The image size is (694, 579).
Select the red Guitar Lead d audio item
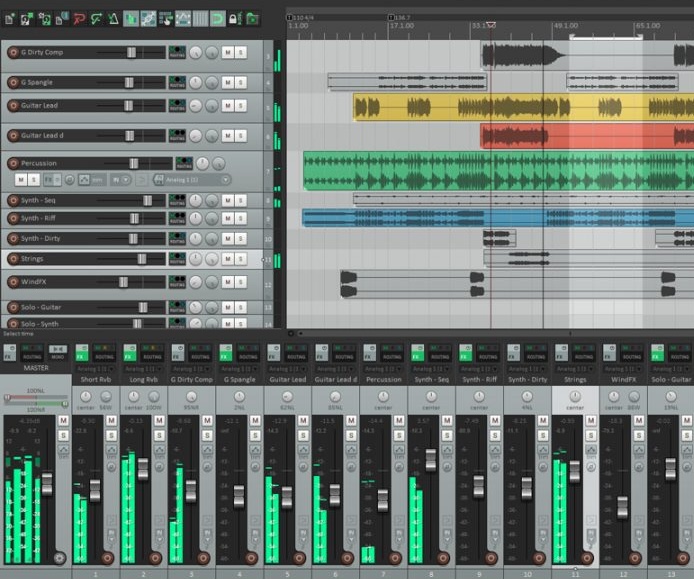[587, 136]
